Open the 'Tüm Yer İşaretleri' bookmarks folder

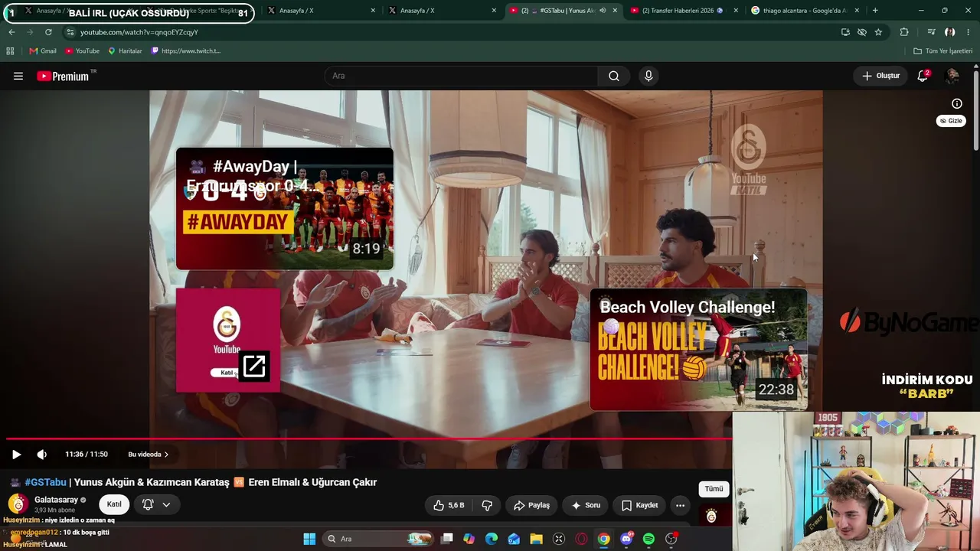[942, 51]
